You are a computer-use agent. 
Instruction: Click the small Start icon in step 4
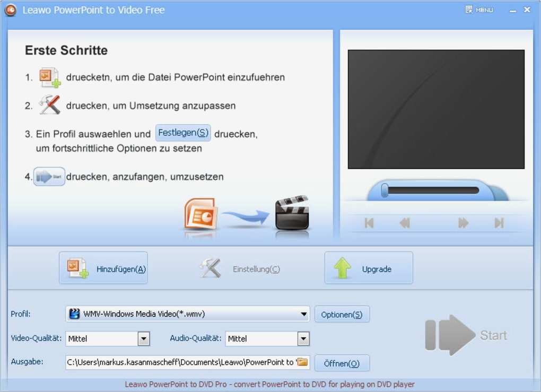pyautogui.click(x=49, y=177)
